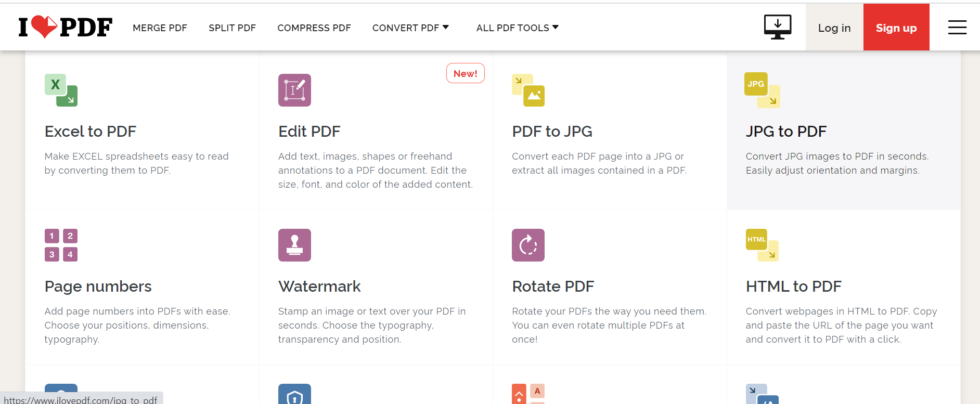This screenshot has width=980, height=404.
Task: Select the Watermark stamp icon
Action: tap(294, 245)
